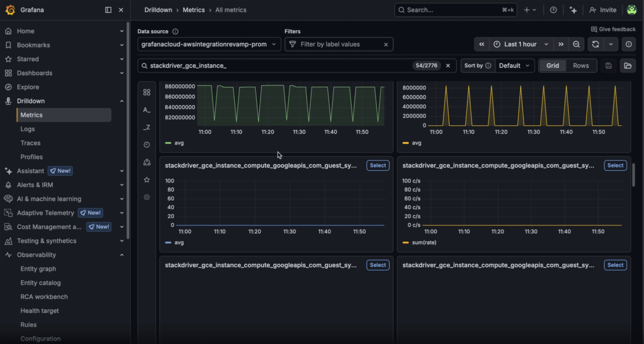Click the folder-open icon
The height and width of the screenshot is (344, 644).
(628, 66)
